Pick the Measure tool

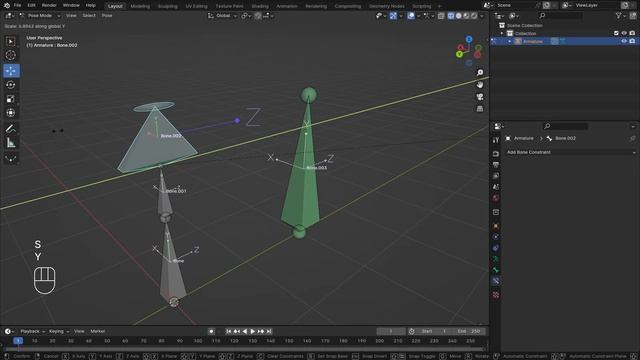tap(11, 143)
